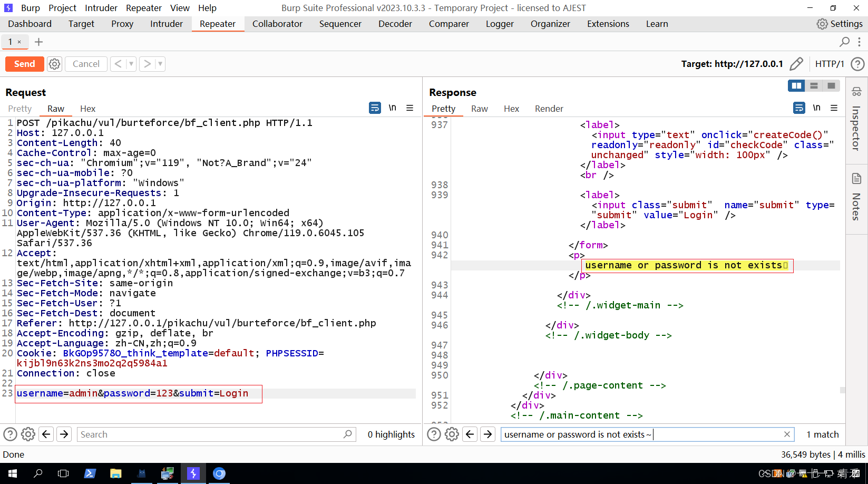The width and height of the screenshot is (868, 484).
Task: Clear the response search field
Action: pyautogui.click(x=787, y=434)
